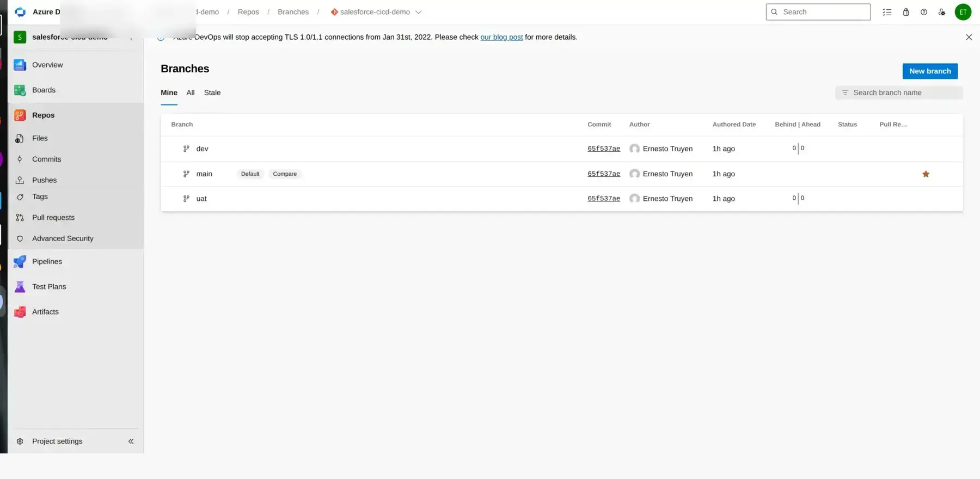Open the Marketplace bag icon
The width and height of the screenshot is (980, 479).
[x=906, y=12]
